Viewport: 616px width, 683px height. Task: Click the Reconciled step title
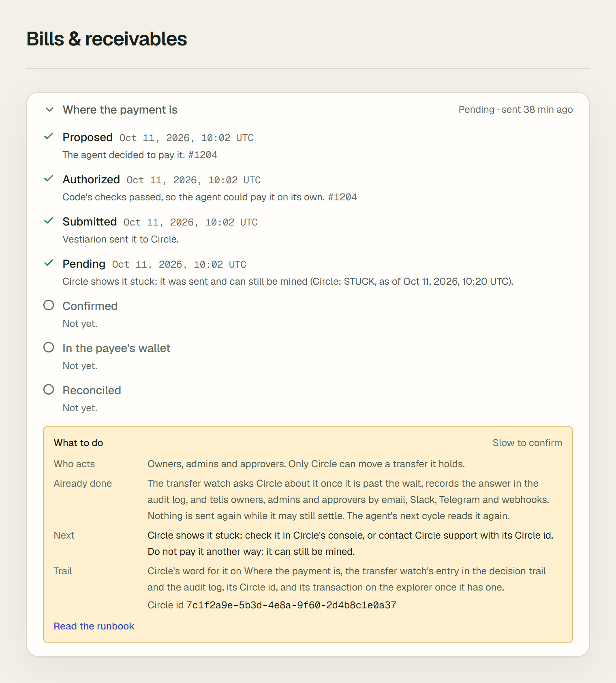92,390
